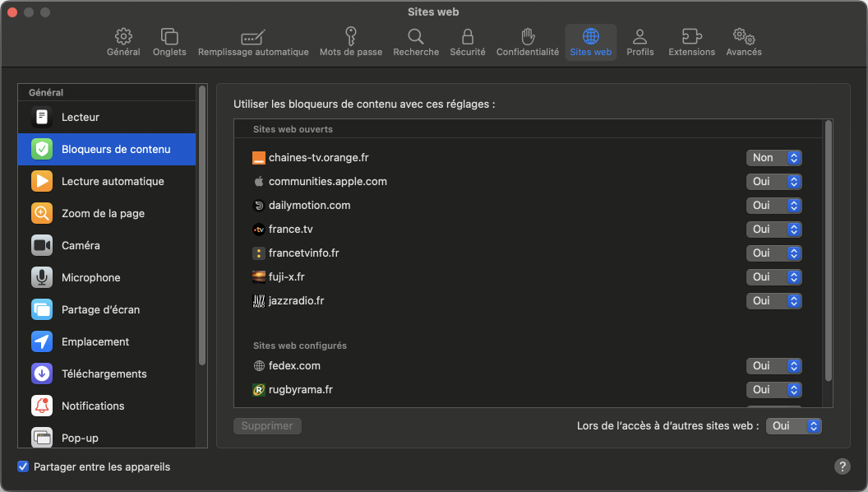Open the Oui dropdown for dailymotion.com
The height and width of the screenshot is (492, 868).
pos(774,206)
